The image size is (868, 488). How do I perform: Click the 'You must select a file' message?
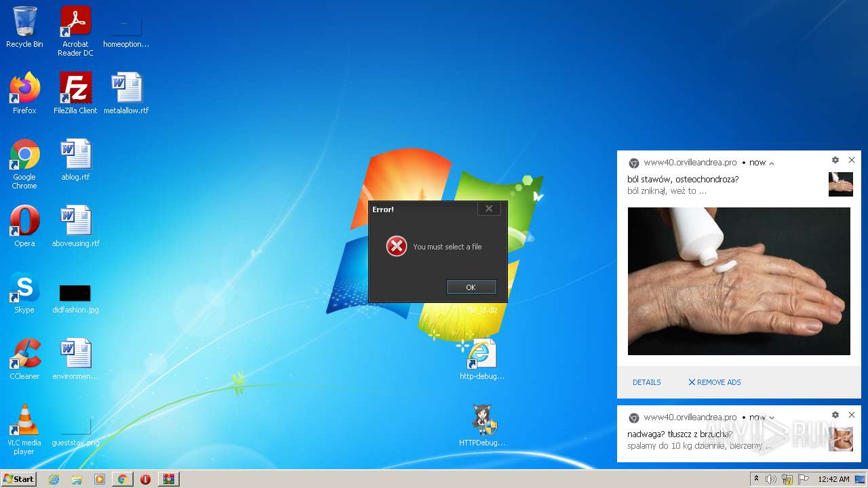click(448, 247)
